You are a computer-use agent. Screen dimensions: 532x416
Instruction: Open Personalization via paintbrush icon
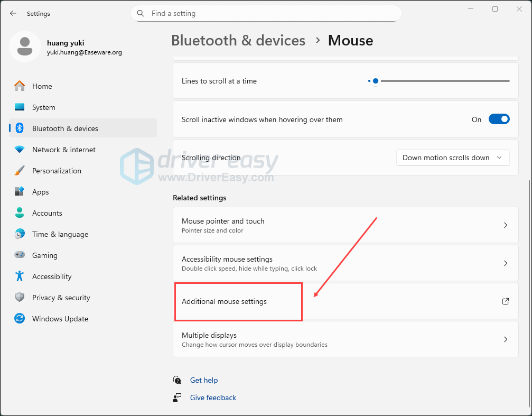20,171
